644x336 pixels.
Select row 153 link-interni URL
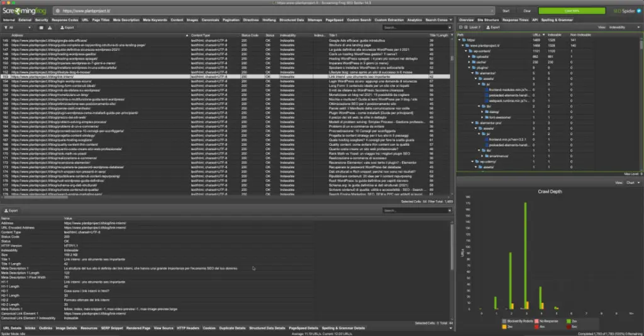225,77
